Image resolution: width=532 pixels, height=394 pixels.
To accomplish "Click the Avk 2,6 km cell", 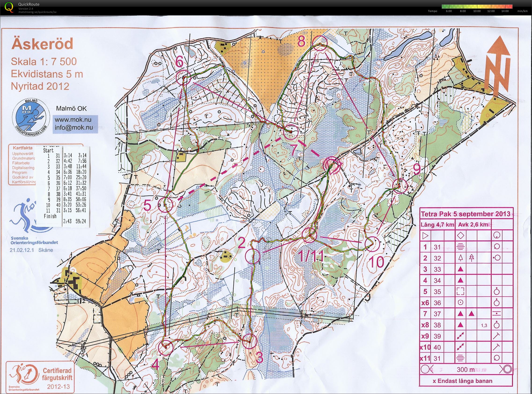I will point(473,225).
